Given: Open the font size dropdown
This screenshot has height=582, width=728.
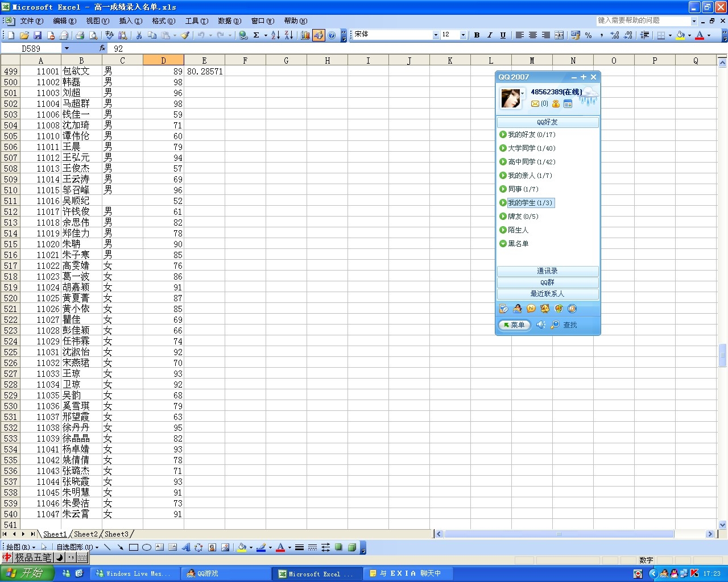Looking at the screenshot, I should pyautogui.click(x=463, y=35).
